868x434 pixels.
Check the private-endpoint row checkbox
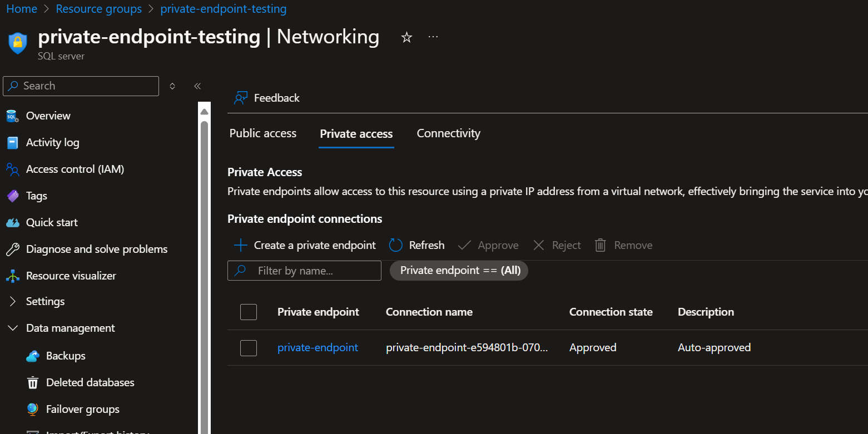pos(249,348)
